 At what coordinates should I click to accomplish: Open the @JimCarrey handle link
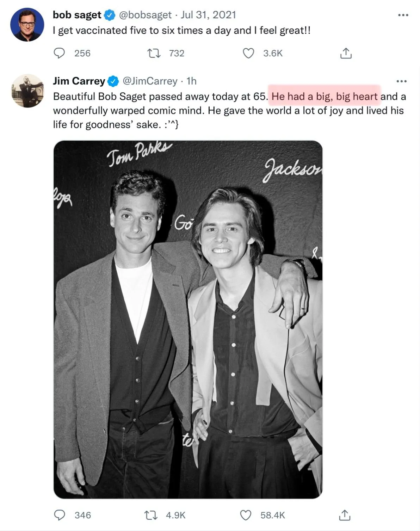(x=150, y=81)
